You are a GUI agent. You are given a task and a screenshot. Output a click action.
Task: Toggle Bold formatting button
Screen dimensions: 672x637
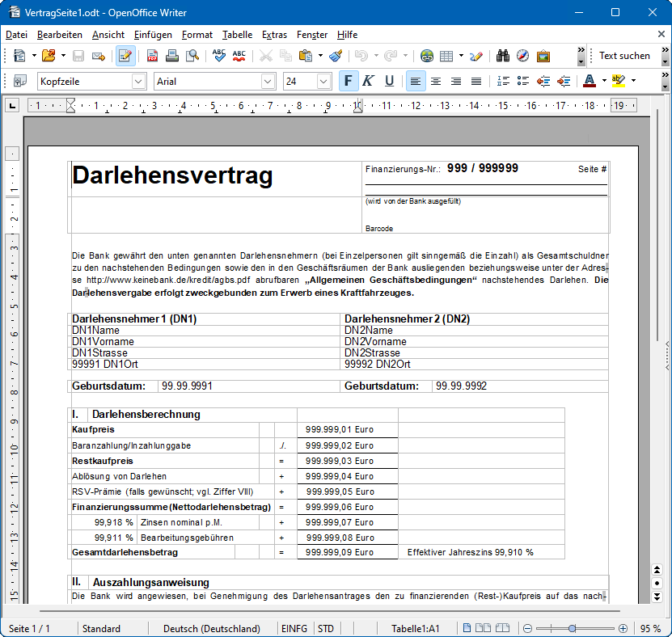pyautogui.click(x=348, y=81)
